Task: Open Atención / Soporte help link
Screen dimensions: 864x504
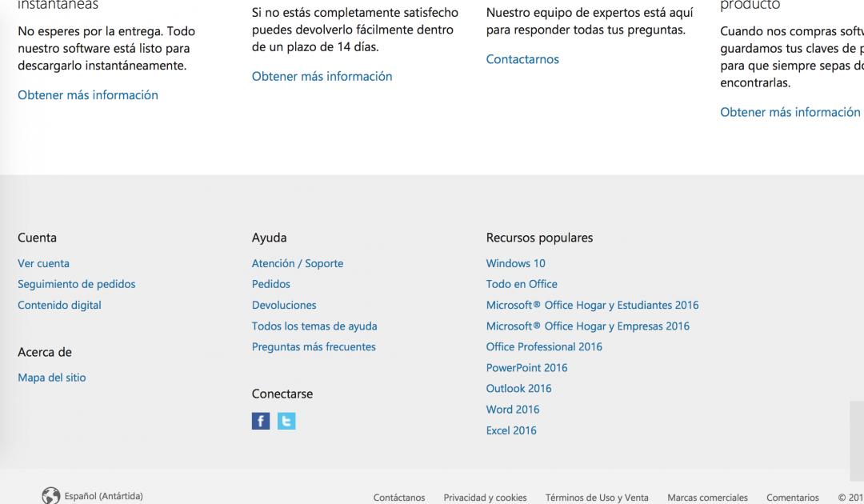Action: [297, 263]
